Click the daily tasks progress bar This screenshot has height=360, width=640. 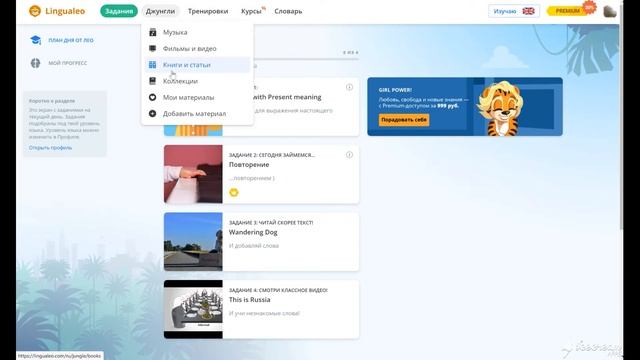click(306, 59)
